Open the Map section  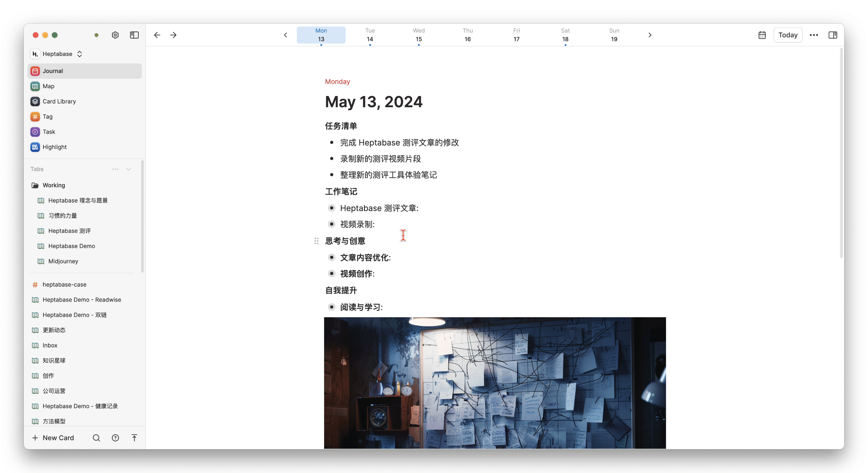pos(85,86)
